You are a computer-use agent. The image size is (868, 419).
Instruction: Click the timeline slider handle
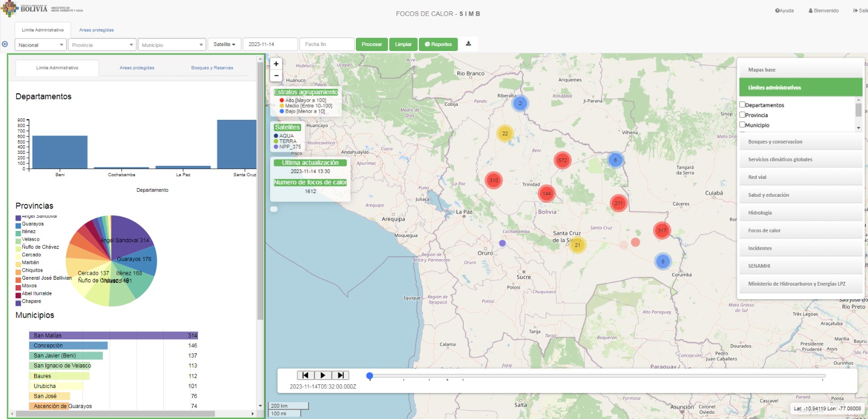(369, 376)
